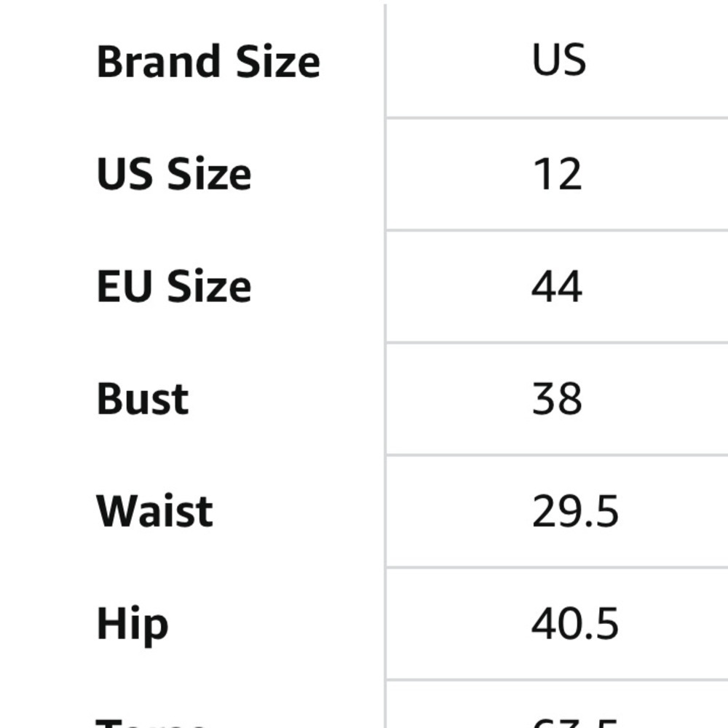Click the divider line below the US cell
The height and width of the screenshot is (728, 728).
coord(557,118)
